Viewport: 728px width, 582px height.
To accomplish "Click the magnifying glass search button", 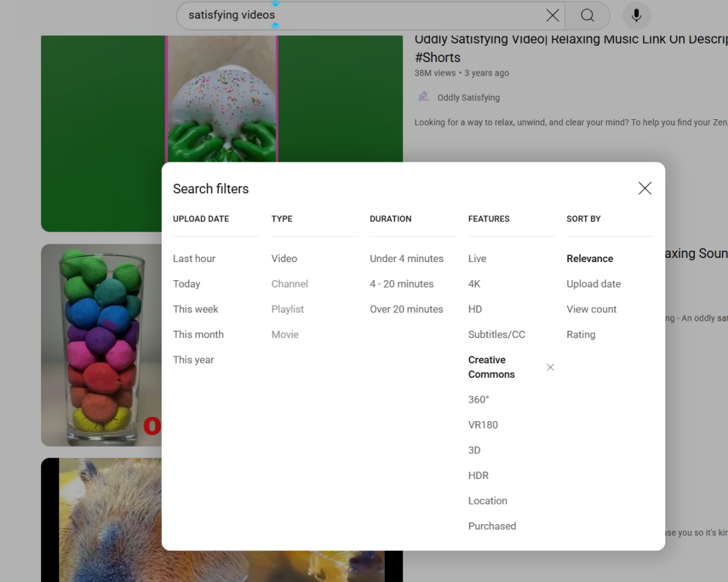I will point(587,15).
